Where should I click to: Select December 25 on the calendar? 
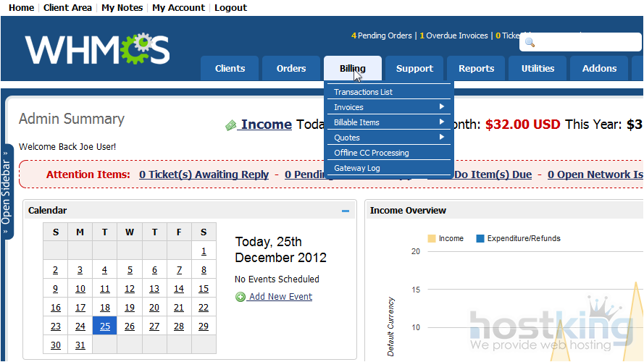[x=105, y=327]
